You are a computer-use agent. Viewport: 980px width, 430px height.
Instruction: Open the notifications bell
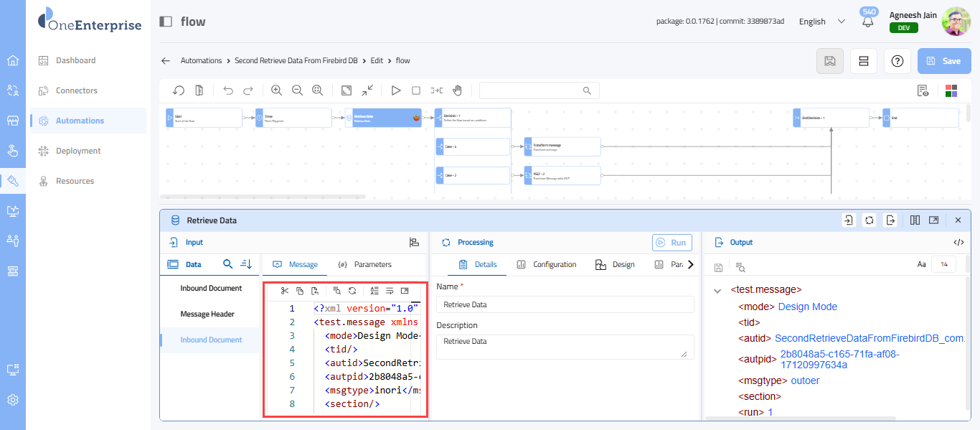click(x=868, y=22)
